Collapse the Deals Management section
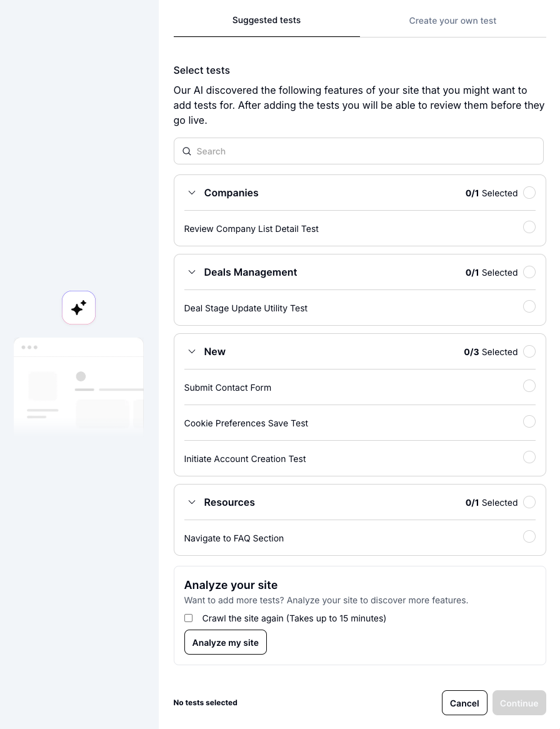 (192, 272)
